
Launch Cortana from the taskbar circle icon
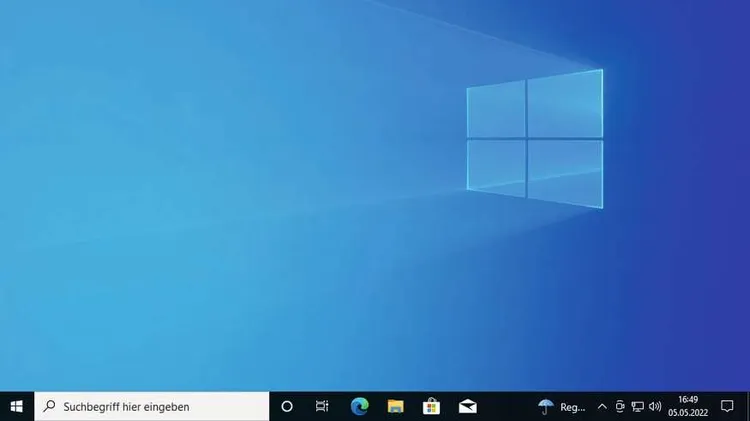287,406
